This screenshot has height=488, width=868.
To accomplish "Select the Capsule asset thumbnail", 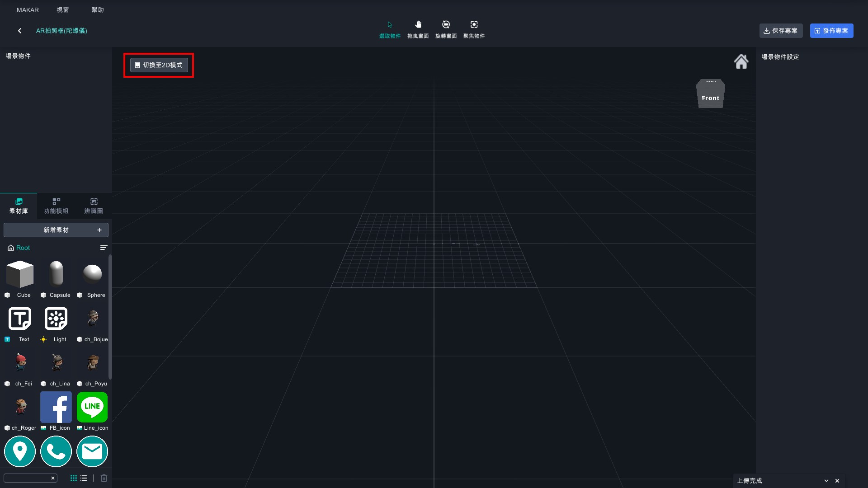I will 56,274.
